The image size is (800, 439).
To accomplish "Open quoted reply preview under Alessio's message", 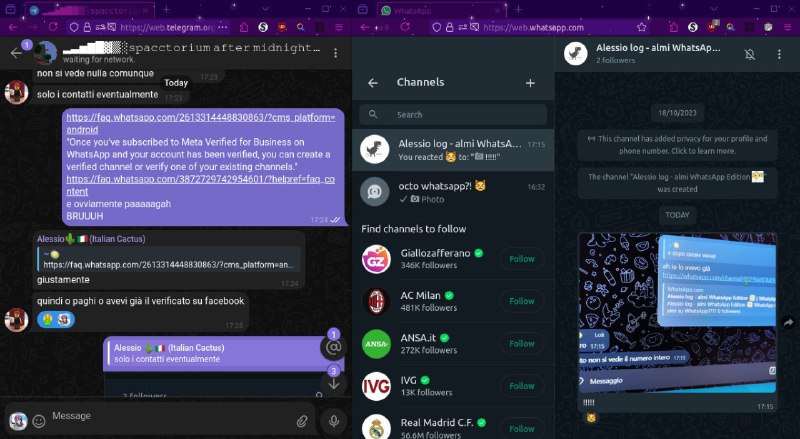I will [168, 259].
